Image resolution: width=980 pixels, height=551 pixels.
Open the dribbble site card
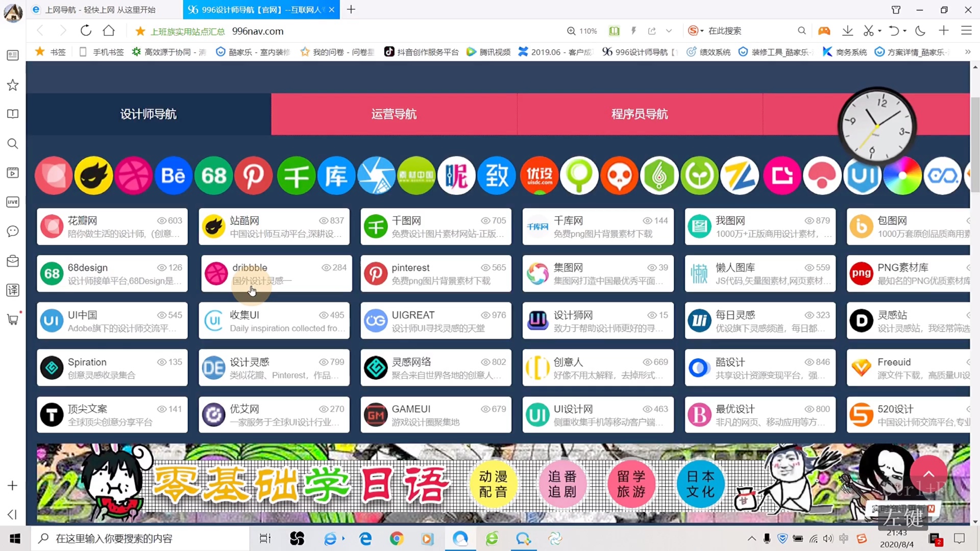pyautogui.click(x=276, y=273)
